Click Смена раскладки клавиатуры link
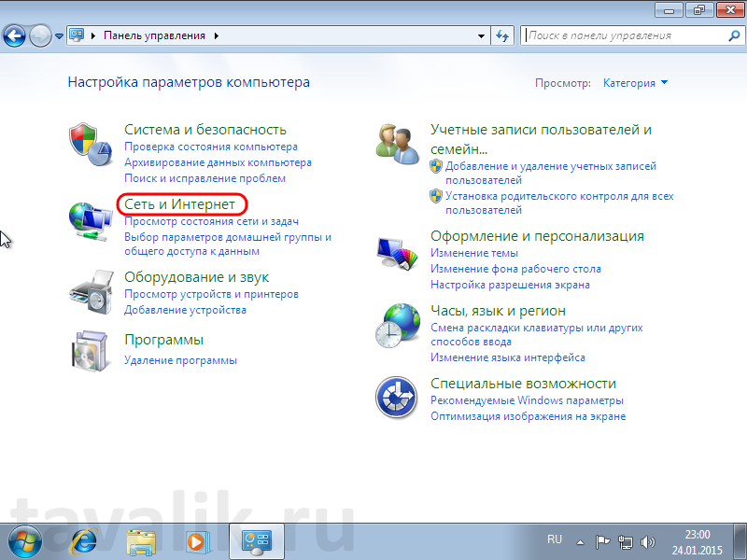This screenshot has height=560, width=747. click(x=536, y=335)
